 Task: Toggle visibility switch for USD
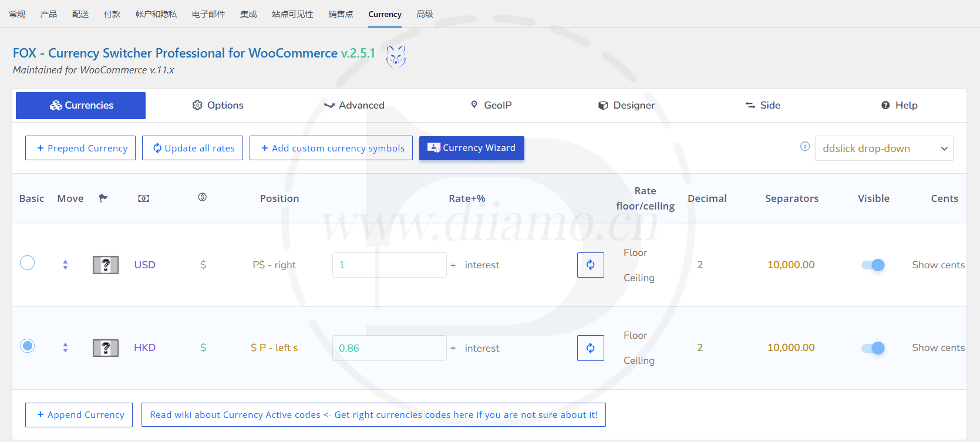873,265
